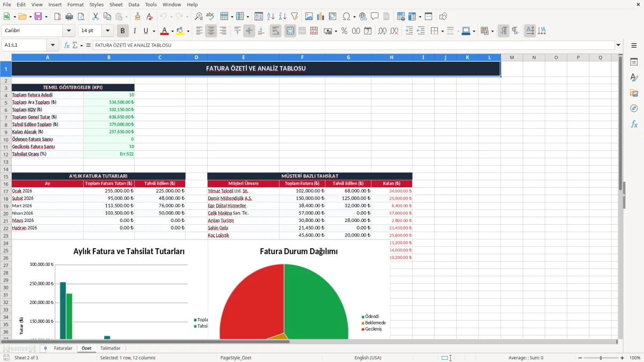This screenshot has height=362, width=644.
Task: Click the Export as PDF icon
Action: coord(58,17)
